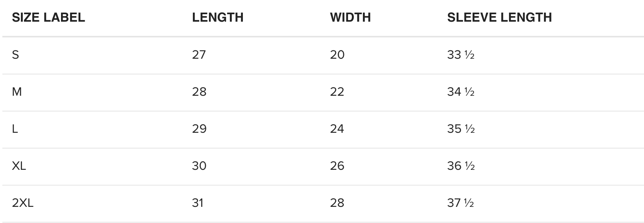Click width value 20 for size S
Viewport: 644px width, 223px height.
(337, 54)
